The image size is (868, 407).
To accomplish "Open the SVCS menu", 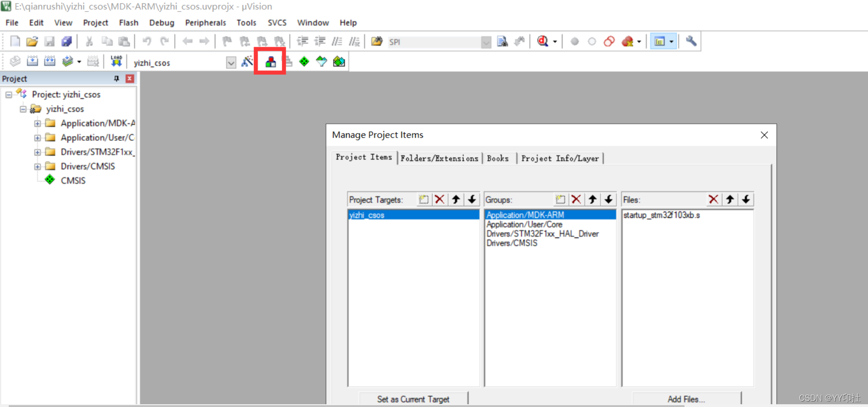I will click(x=277, y=23).
